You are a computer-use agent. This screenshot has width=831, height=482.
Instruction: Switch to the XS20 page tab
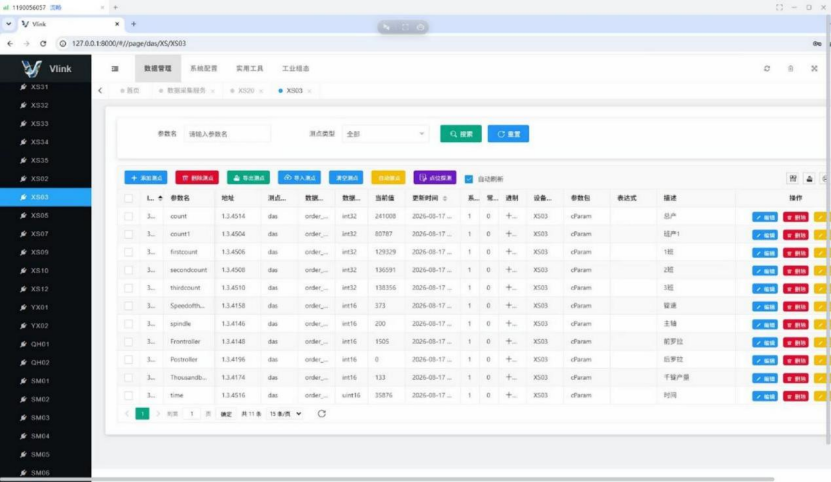[x=246, y=91]
